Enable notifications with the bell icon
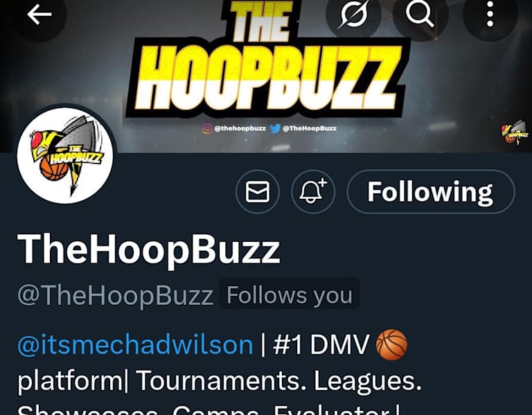Image resolution: width=532 pixels, height=415 pixels. (313, 192)
